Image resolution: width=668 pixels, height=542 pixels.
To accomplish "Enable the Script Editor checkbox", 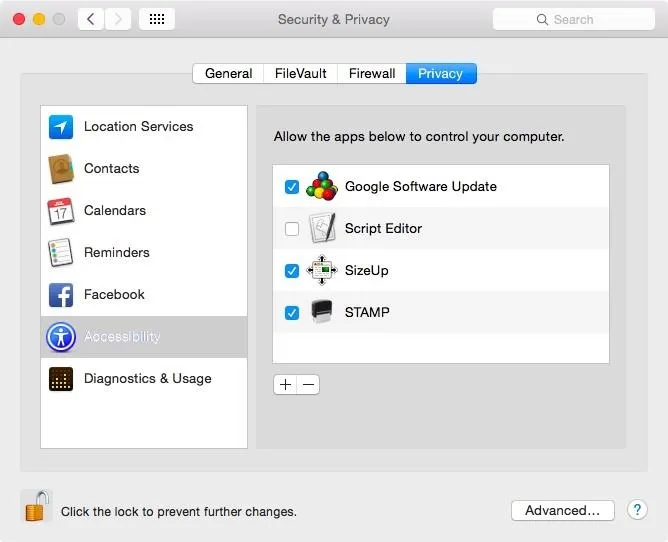I will (x=292, y=229).
